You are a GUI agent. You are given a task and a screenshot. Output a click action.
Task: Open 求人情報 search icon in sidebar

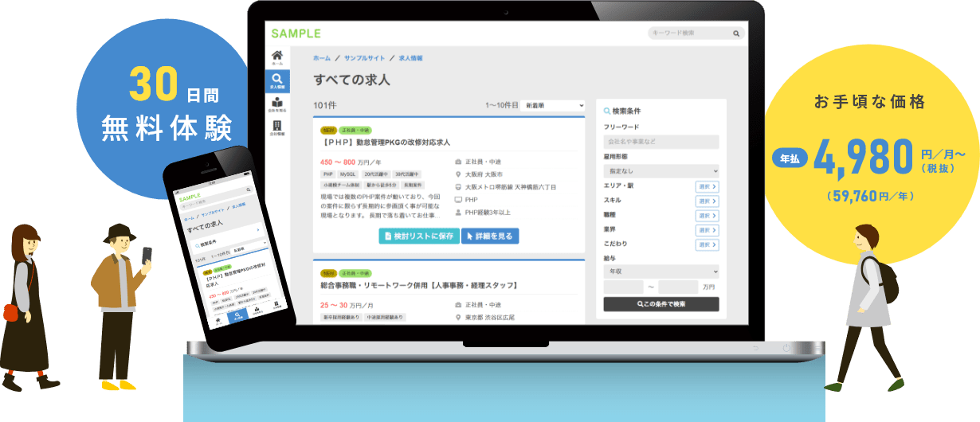277,80
